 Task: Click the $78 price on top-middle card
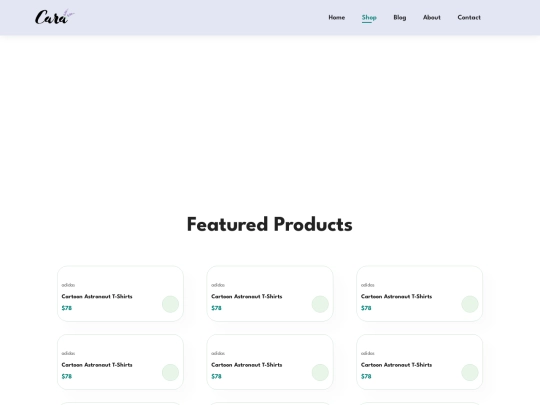[216, 308]
